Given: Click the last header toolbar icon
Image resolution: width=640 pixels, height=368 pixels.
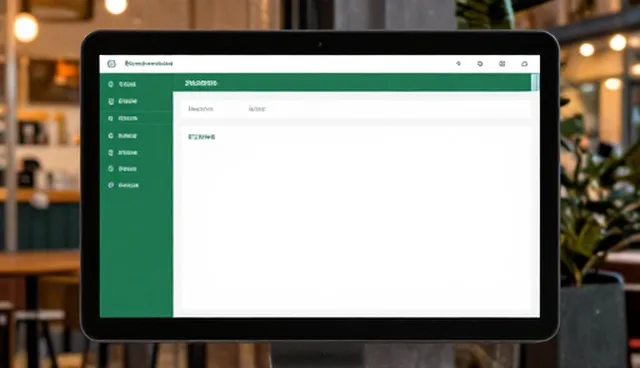Looking at the screenshot, I should point(524,64).
